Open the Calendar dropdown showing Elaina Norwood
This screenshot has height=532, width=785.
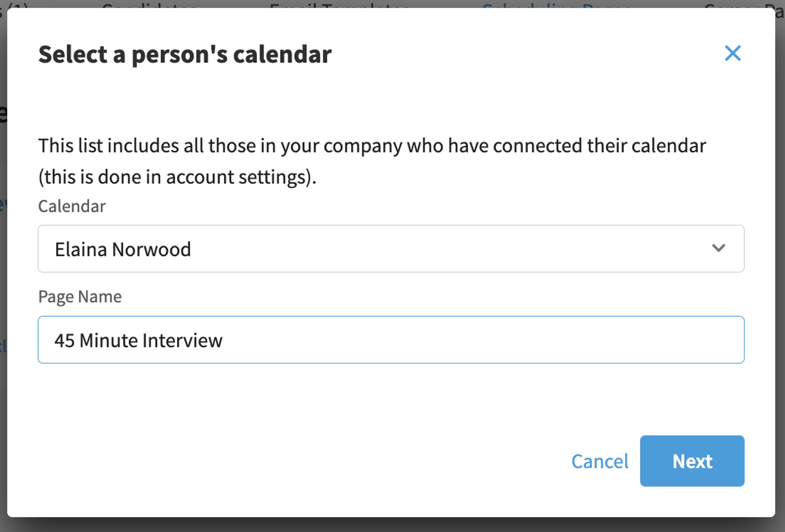point(391,249)
